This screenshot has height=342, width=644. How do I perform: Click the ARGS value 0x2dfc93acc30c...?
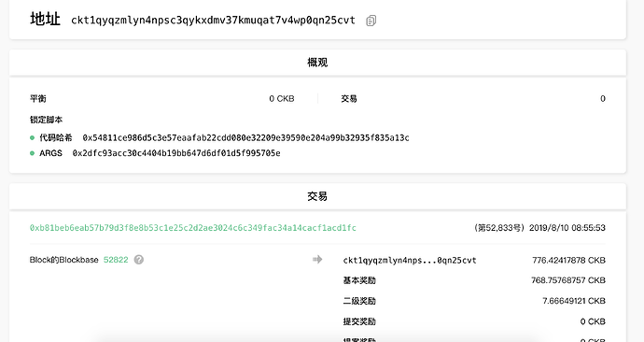pos(176,153)
